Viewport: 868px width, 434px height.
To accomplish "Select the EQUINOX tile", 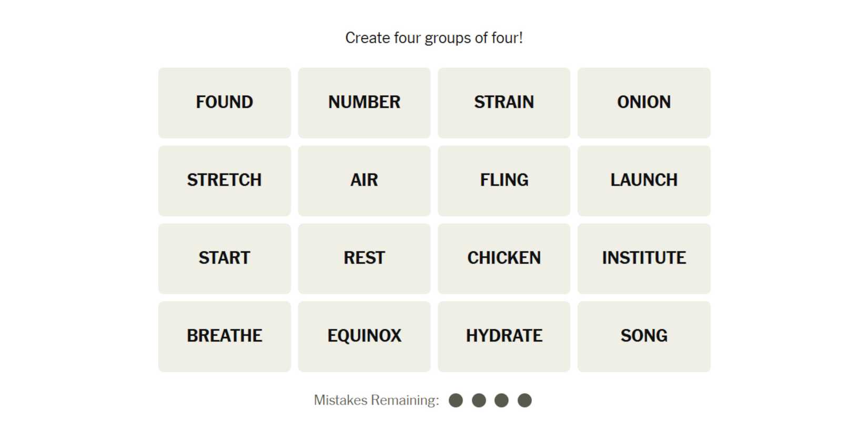I will pos(364,336).
